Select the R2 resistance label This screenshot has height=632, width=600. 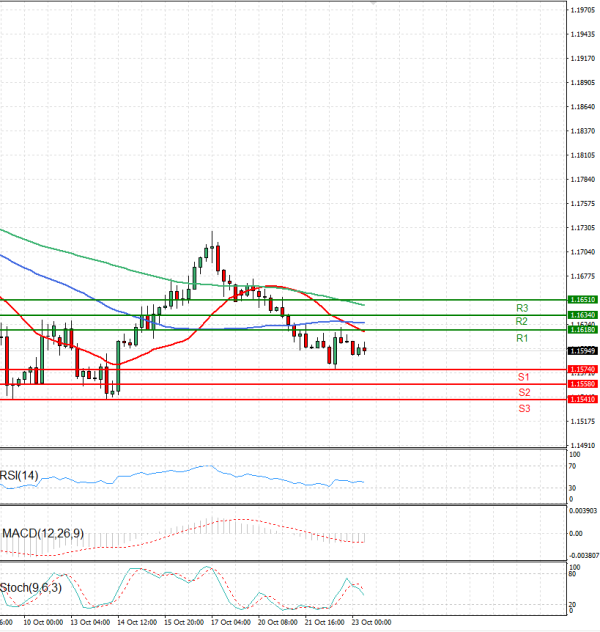pyautogui.click(x=522, y=322)
